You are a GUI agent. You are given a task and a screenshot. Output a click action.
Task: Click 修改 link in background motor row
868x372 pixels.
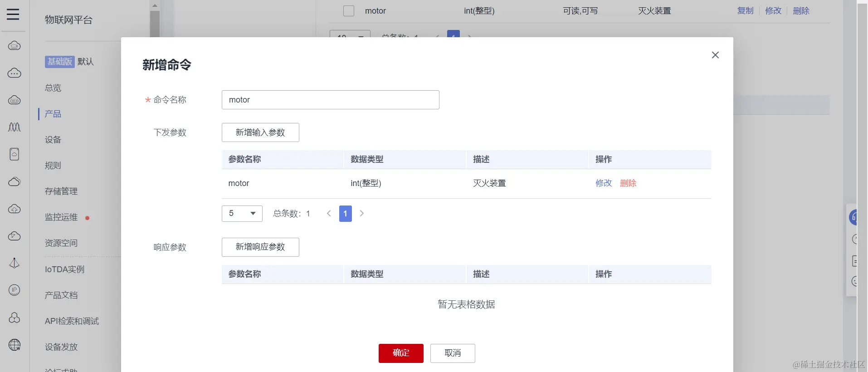(773, 11)
